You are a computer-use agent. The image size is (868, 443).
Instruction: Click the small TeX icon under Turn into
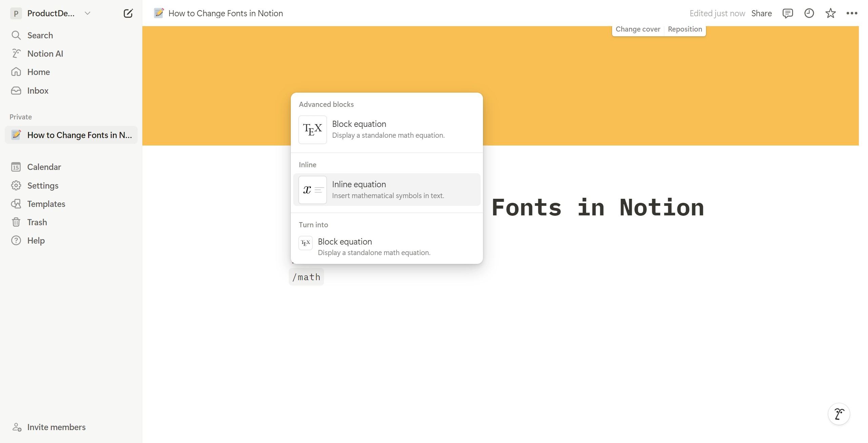click(x=305, y=243)
